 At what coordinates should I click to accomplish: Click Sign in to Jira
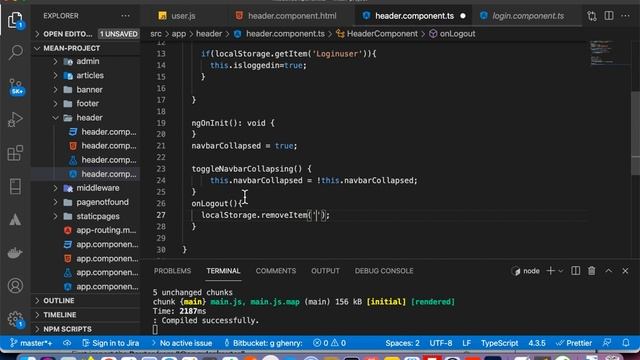(110, 343)
